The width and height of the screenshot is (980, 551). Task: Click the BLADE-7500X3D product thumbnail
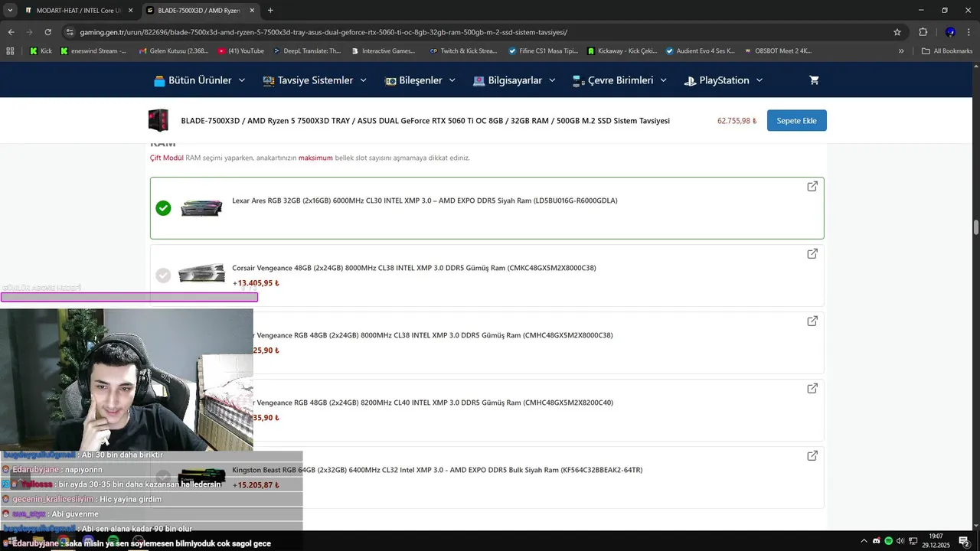tap(158, 121)
